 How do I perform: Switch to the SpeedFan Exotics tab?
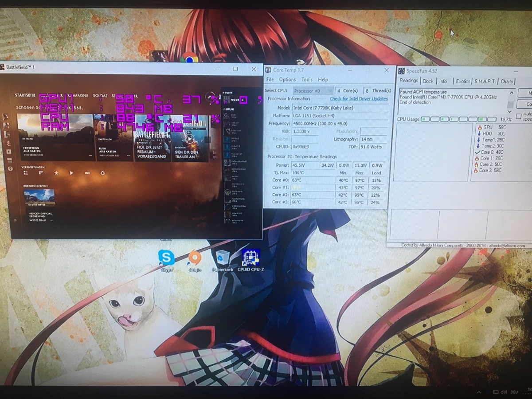click(463, 81)
